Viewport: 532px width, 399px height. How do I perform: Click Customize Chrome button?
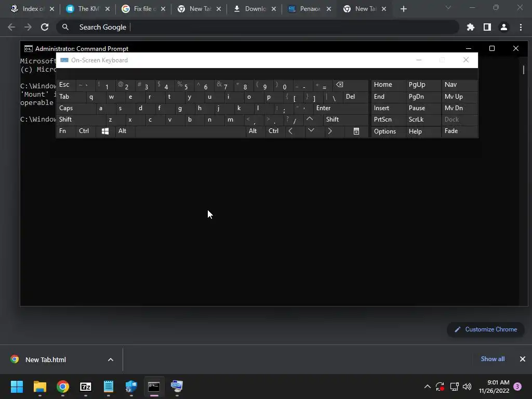pyautogui.click(x=486, y=329)
